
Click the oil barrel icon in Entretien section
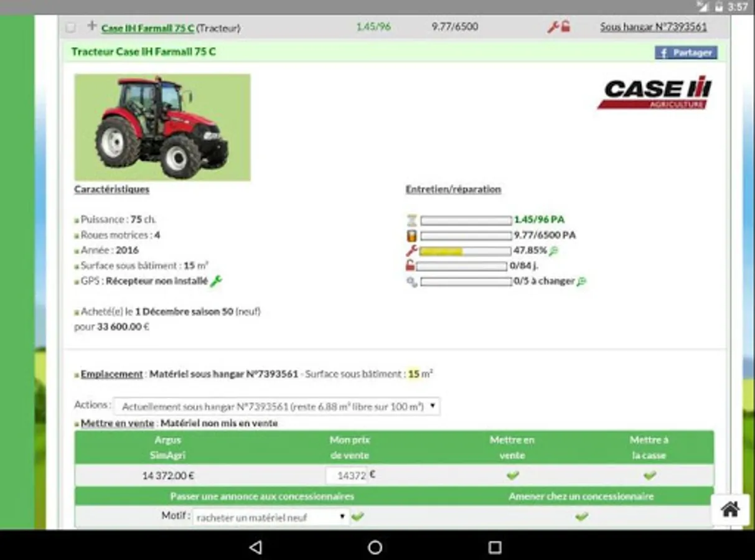411,235
